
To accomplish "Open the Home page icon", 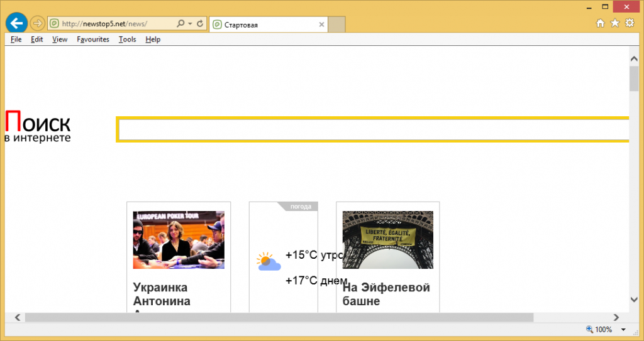I will pyautogui.click(x=600, y=23).
